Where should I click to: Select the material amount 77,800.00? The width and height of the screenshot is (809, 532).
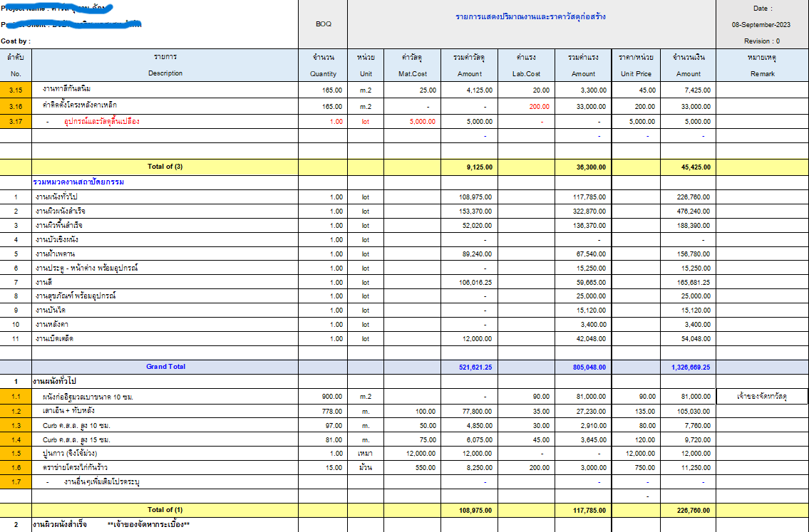478,412
